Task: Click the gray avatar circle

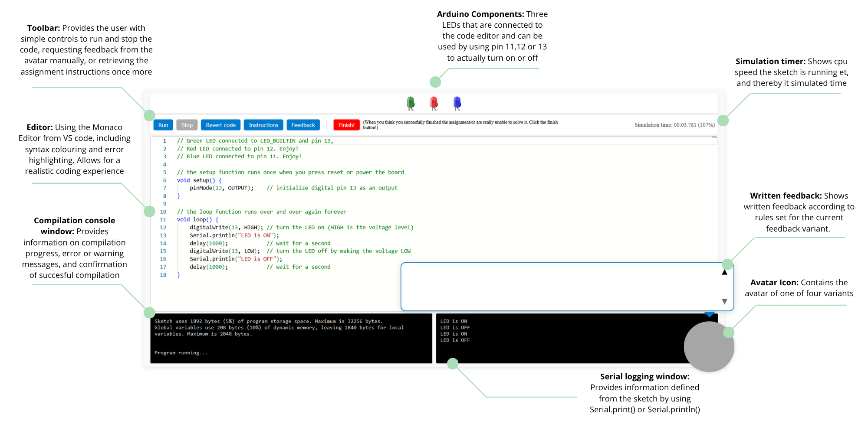Action: [709, 346]
